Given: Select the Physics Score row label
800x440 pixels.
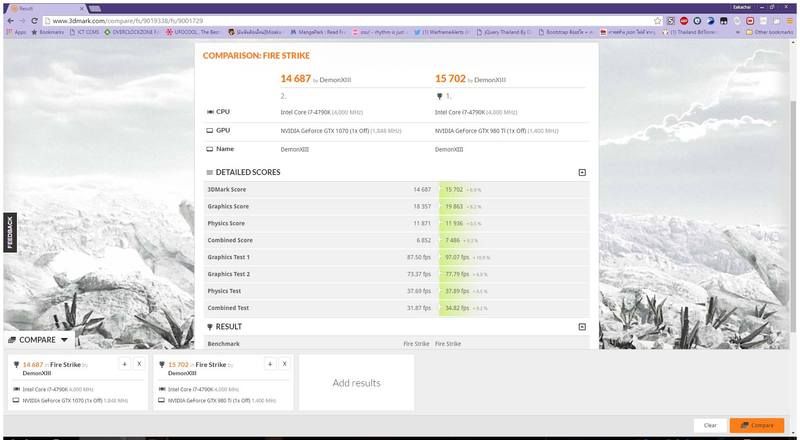Looking at the screenshot, I should click(226, 223).
